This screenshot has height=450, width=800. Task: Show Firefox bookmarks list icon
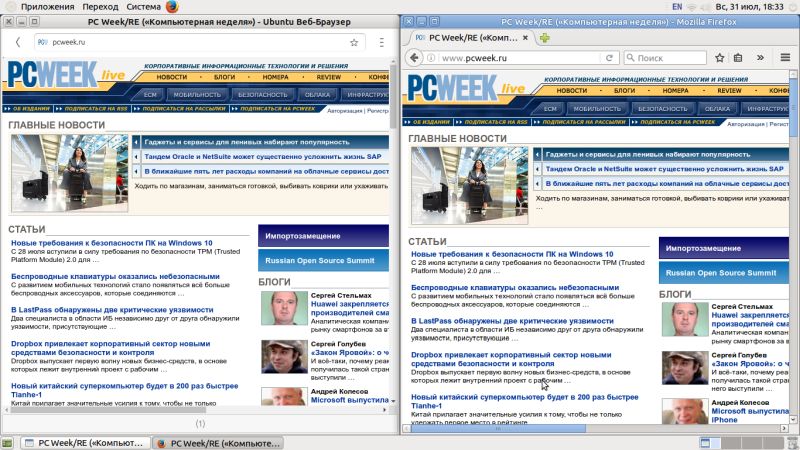tap(738, 58)
